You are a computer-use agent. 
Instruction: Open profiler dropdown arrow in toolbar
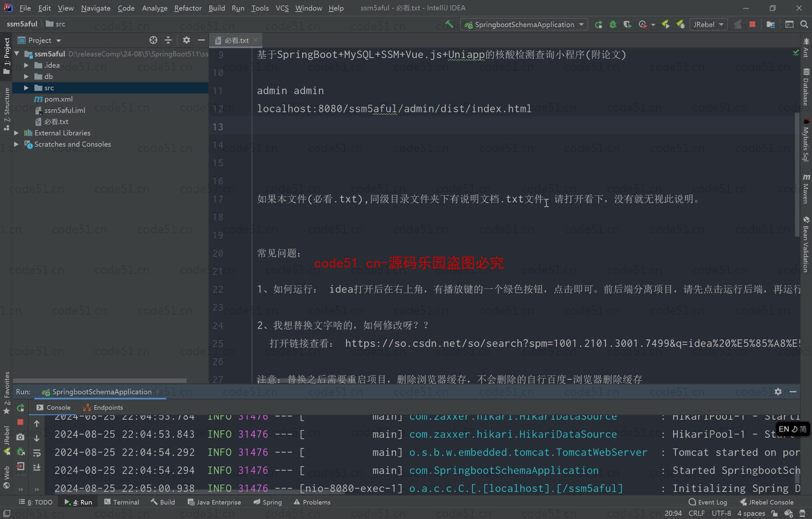point(653,24)
